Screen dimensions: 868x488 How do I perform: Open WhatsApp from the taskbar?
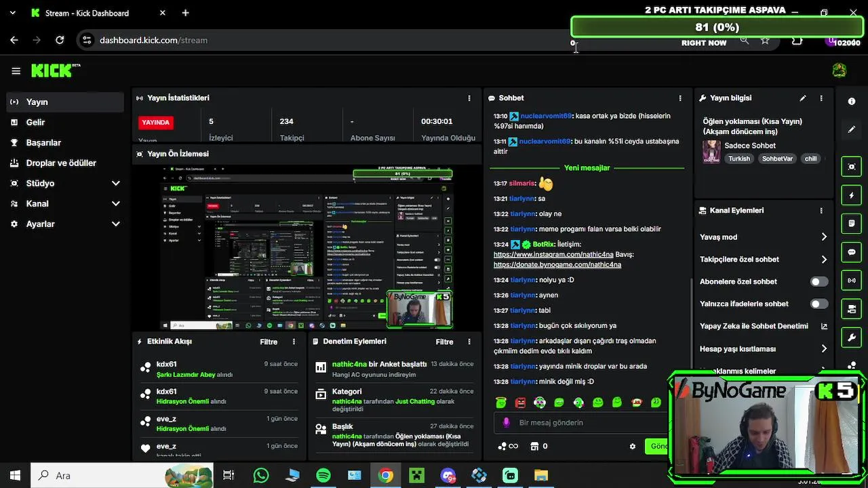[x=261, y=476]
